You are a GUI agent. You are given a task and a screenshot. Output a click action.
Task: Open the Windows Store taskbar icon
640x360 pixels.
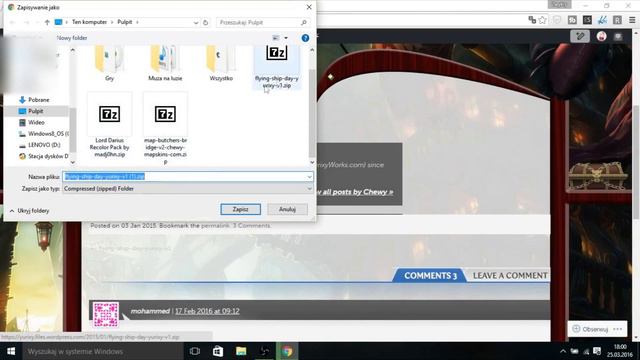click(x=218, y=351)
